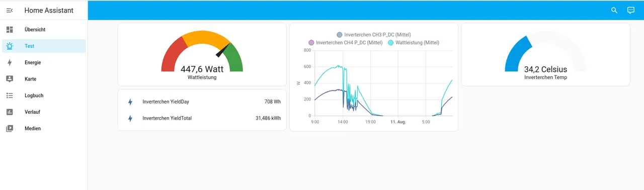644x190 pixels.
Task: Open the Inverterchen YieldTotal entity row
Action: pos(202,119)
